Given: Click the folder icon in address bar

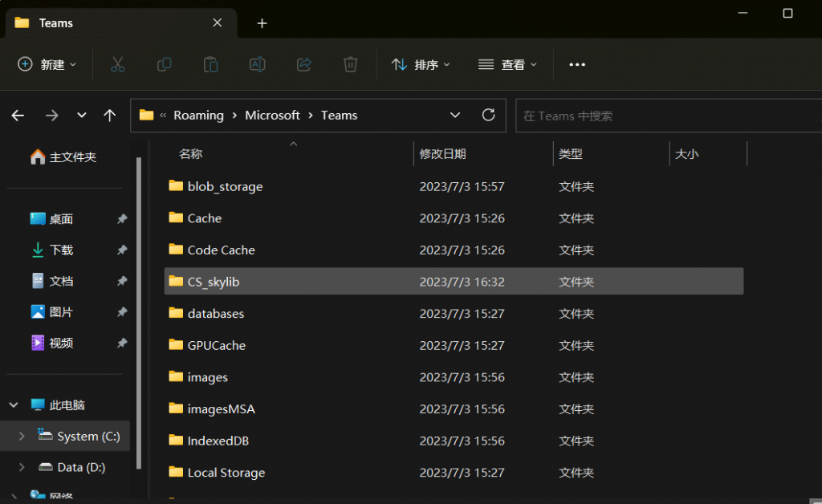Looking at the screenshot, I should pos(146,116).
